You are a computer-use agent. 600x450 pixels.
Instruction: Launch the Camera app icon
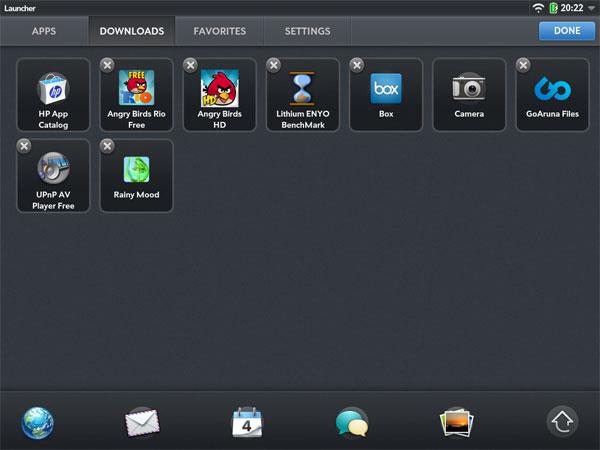469,88
